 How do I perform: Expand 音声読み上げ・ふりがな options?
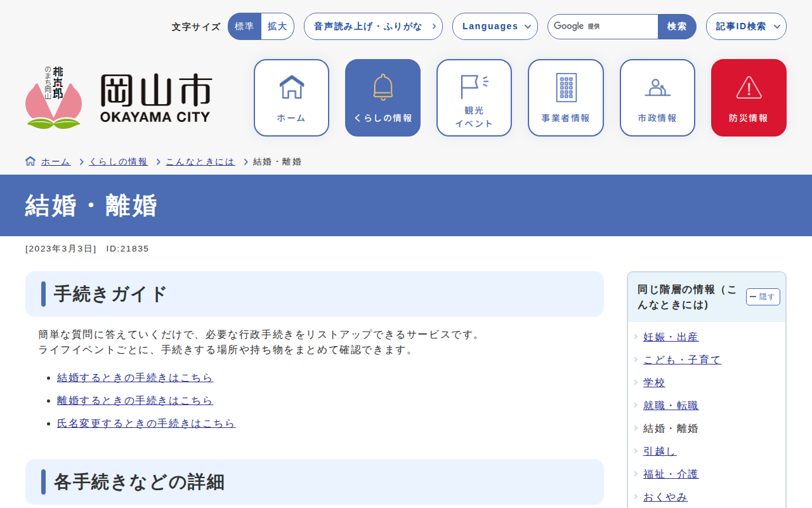coord(373,27)
